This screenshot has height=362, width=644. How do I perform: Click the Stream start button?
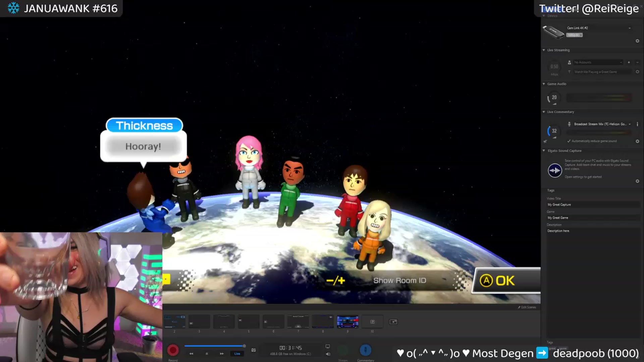[343, 350]
